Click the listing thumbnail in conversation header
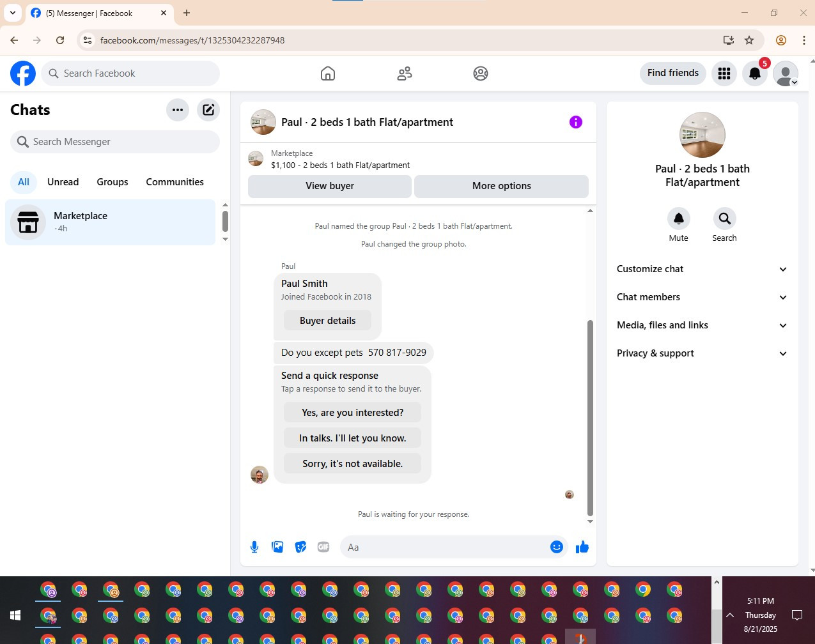The image size is (815, 644). (x=263, y=122)
